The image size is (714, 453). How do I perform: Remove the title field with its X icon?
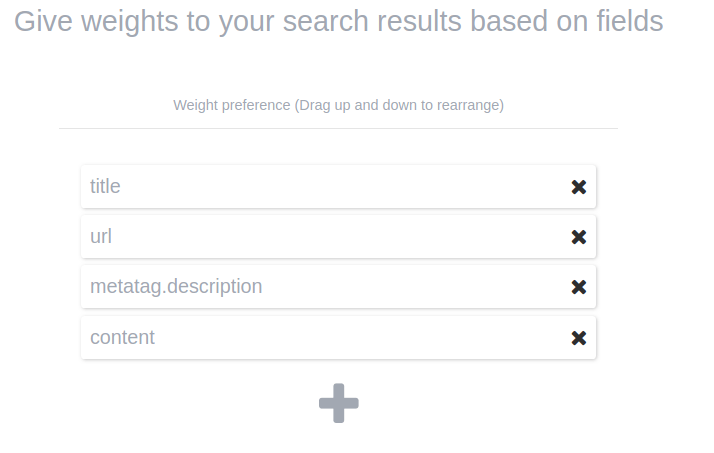(578, 187)
